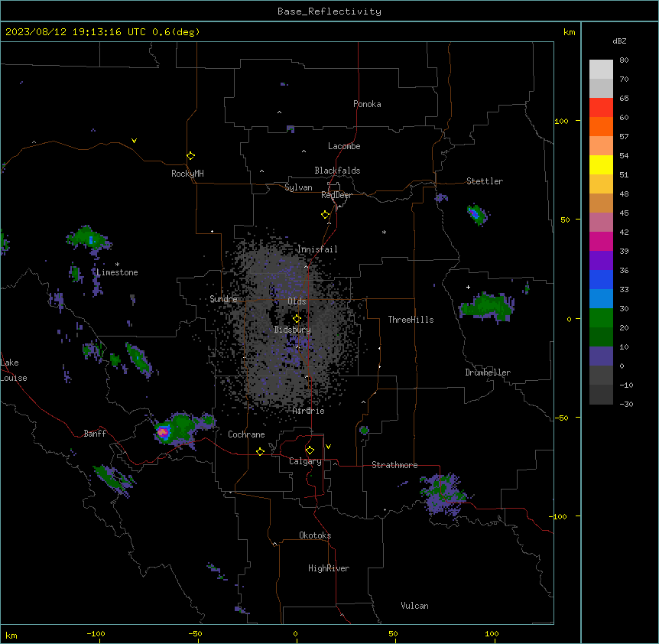
Task: Click the yellow V marker east of Calgary
Action: coord(328,447)
